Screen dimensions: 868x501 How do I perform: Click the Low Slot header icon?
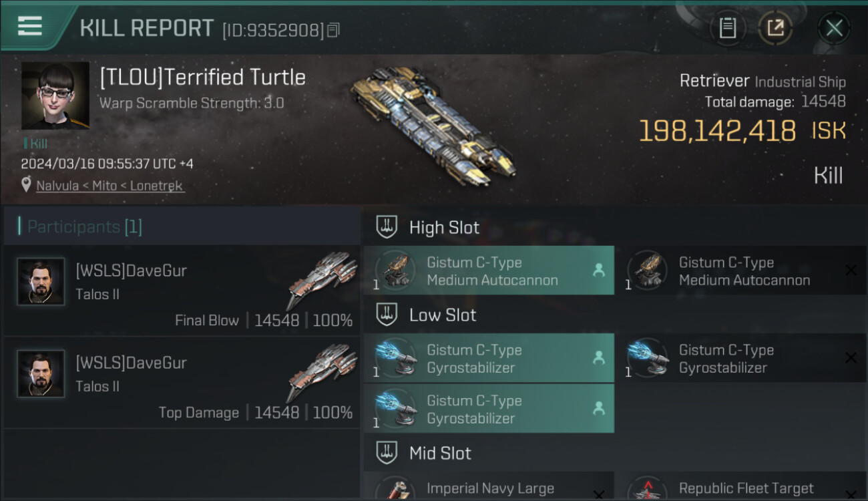387,315
